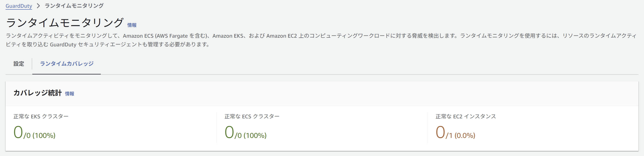Click the ランタイムモニタリング breadcrumb item
The height and width of the screenshot is (156, 644).
click(74, 6)
